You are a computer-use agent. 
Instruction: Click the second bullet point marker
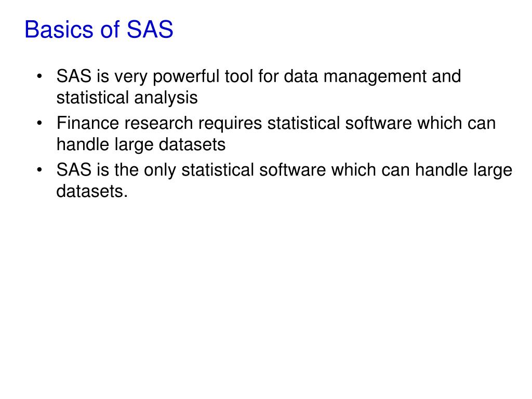pos(41,124)
